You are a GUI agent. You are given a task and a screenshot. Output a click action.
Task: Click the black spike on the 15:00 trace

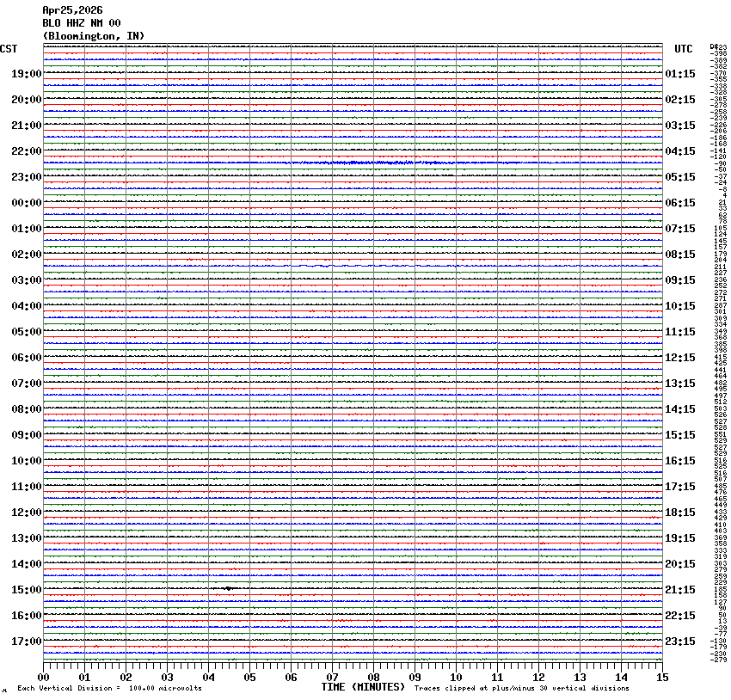[228, 588]
